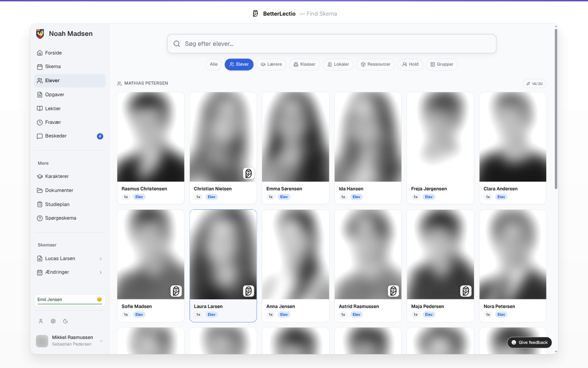Open Opgaver in sidebar

tap(70, 95)
